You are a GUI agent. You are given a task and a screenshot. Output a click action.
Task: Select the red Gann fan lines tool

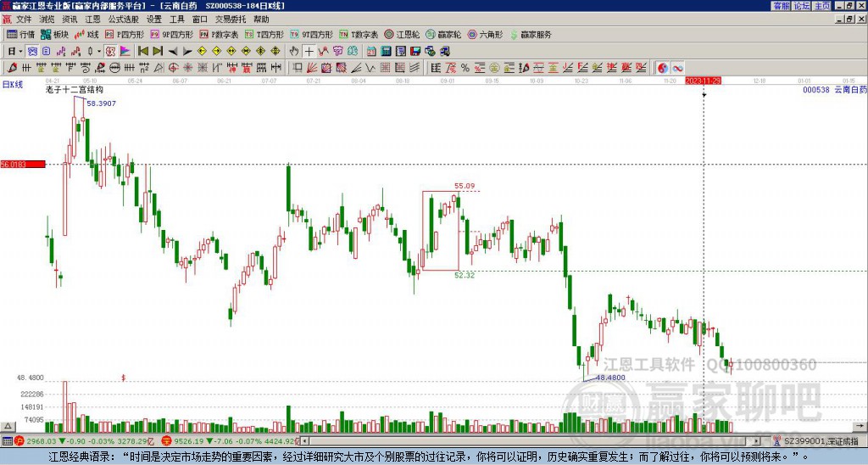[312, 68]
